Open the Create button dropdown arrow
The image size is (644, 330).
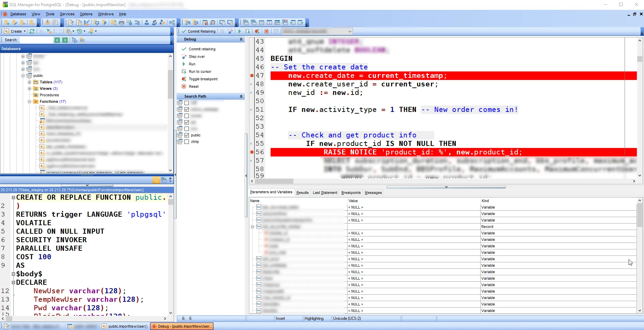pos(25,31)
